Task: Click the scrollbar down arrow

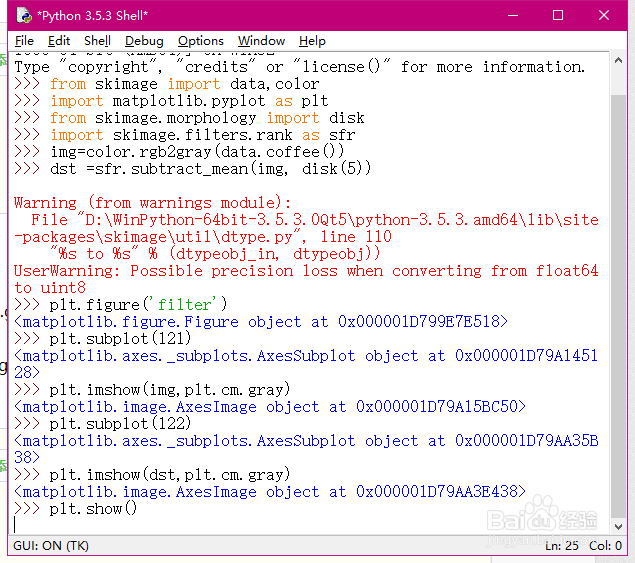Action: click(618, 527)
